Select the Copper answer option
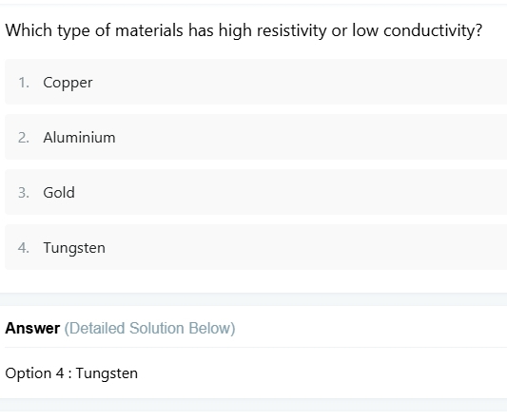 (x=256, y=82)
